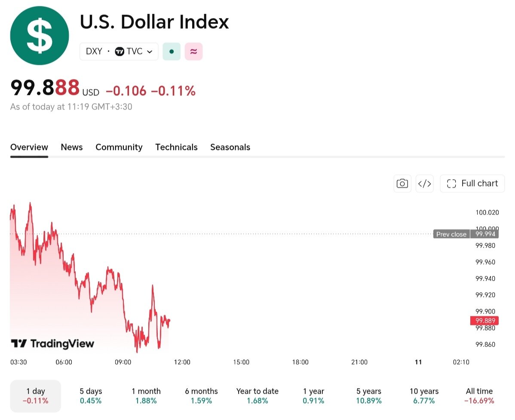Click the green market open status dot
The image size is (515, 420).
click(172, 52)
